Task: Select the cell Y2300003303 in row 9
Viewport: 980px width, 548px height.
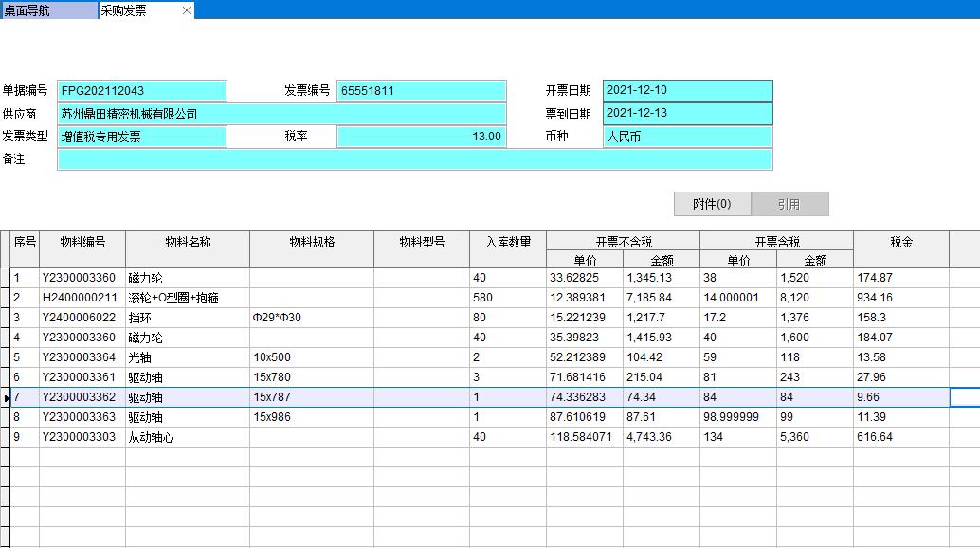Action: click(x=82, y=438)
